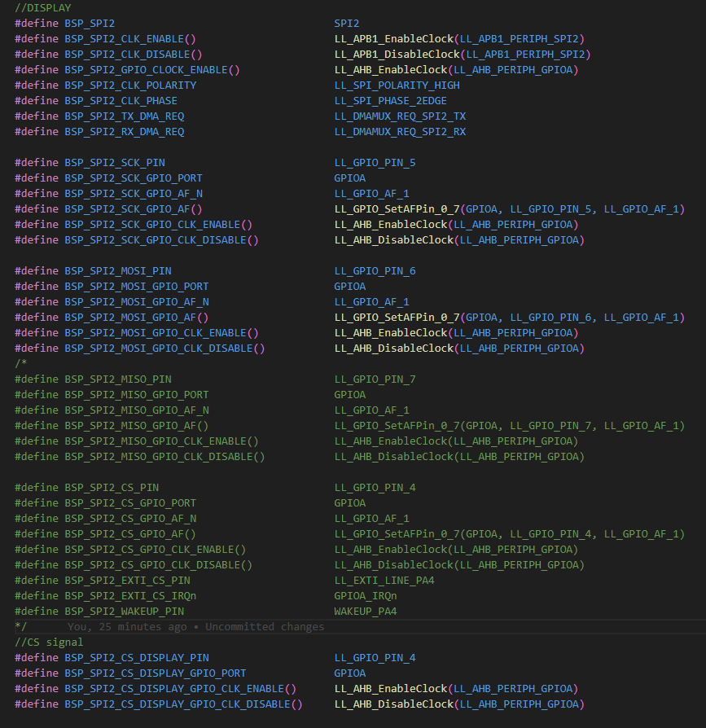Image resolution: width=706 pixels, height=728 pixels.
Task: Click the "Uncommitted changes" blame annotation
Action: [265, 627]
